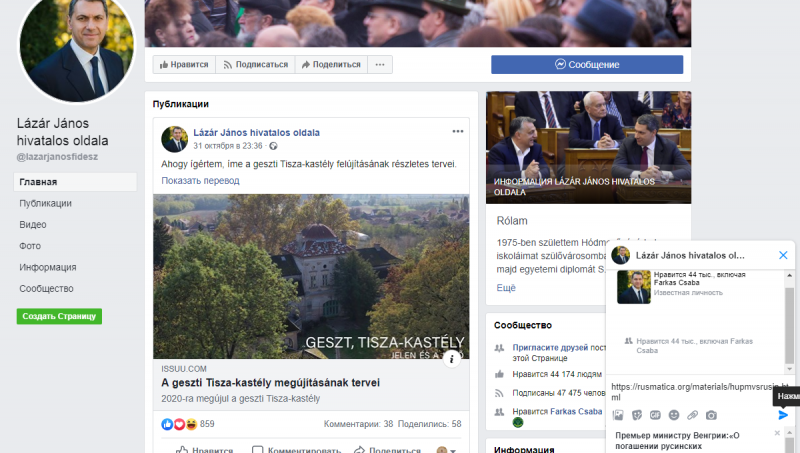800x453 pixels.
Task: Click the chat conversation scrollbar thumb
Action: coord(789,326)
